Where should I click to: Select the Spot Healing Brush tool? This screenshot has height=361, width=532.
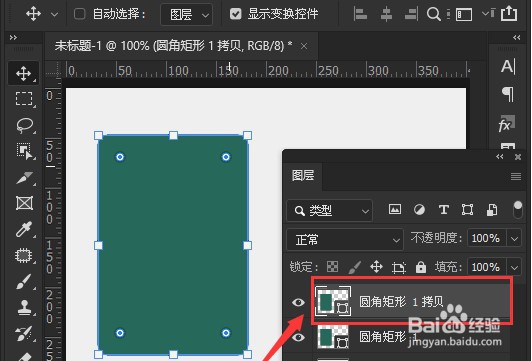(x=24, y=255)
